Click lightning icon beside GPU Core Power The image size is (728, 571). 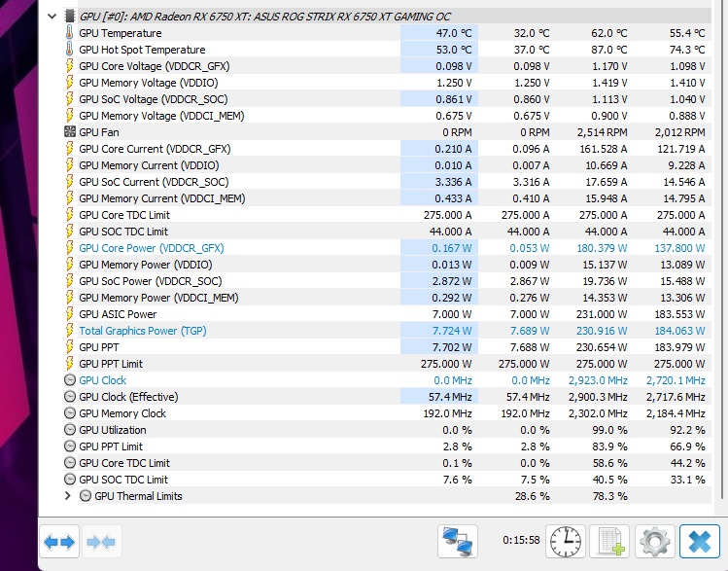[69, 248]
